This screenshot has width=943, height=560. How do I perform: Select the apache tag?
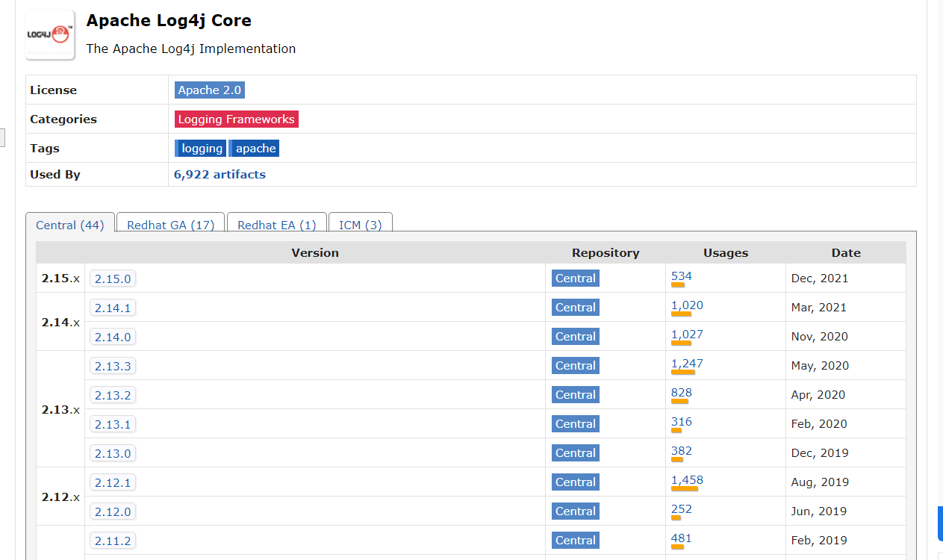click(x=255, y=149)
